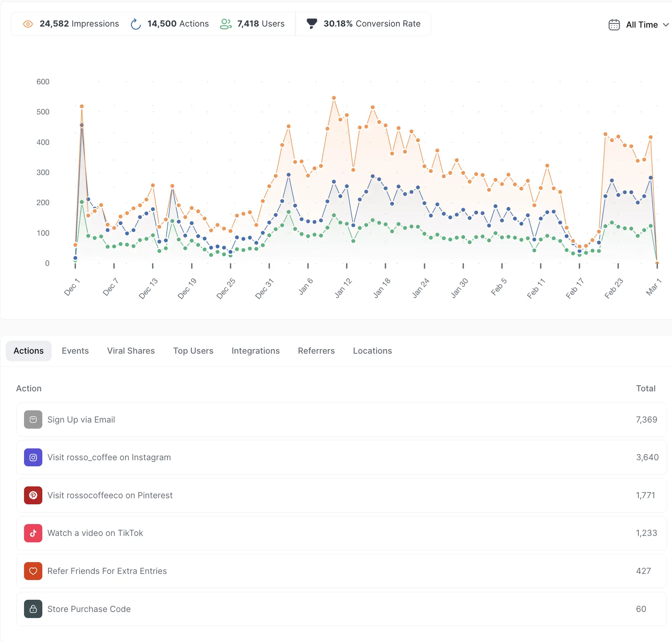Click the Sign Up via Email envelope icon
This screenshot has width=672, height=641.
[33, 420]
